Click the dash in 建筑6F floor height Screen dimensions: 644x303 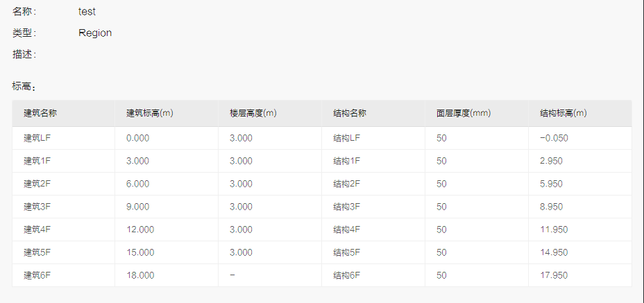(x=232, y=275)
